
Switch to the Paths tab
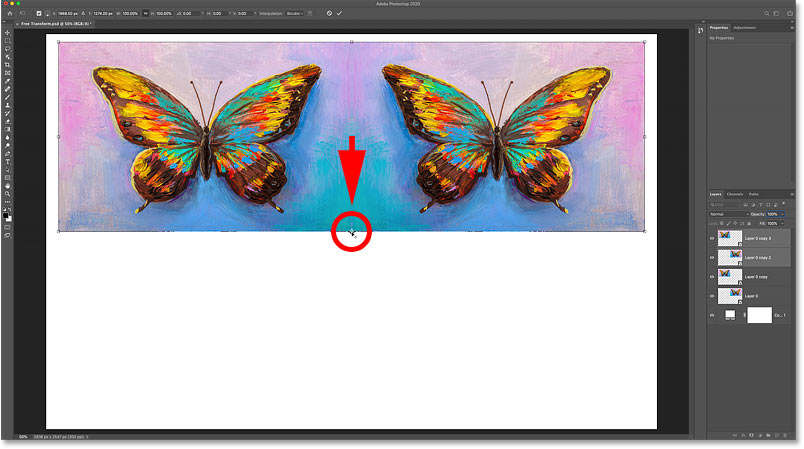point(753,194)
